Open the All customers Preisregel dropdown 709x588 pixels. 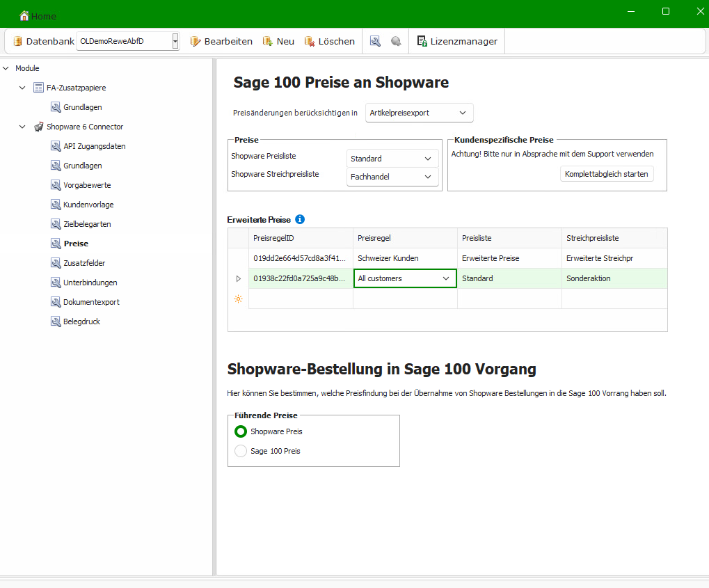coord(446,278)
